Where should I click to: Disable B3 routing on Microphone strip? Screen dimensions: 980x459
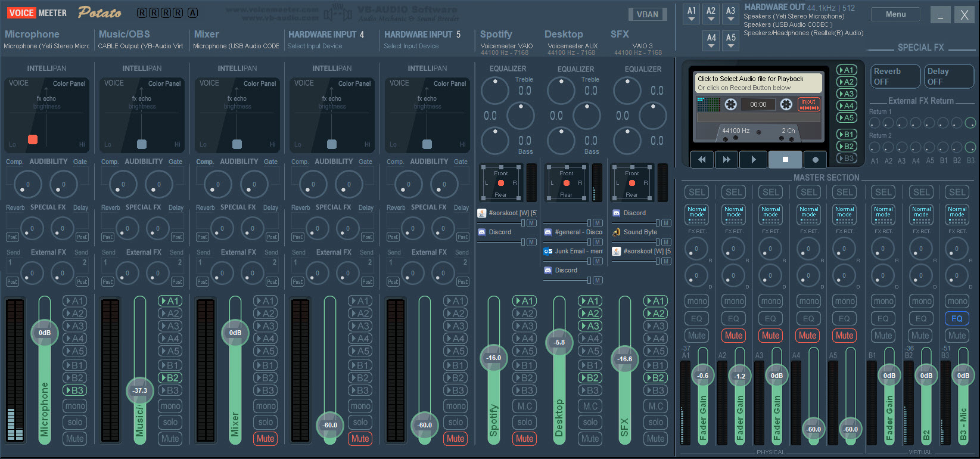74,390
